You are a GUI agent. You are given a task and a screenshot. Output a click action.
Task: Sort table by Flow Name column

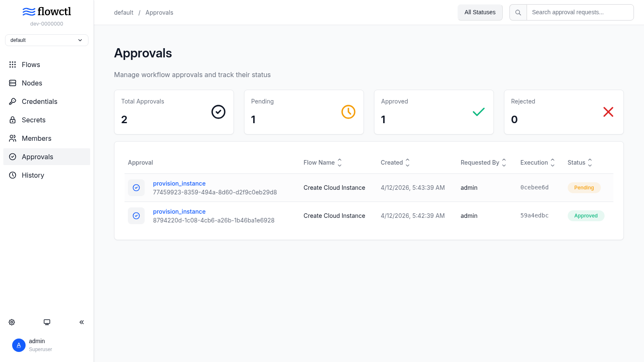click(x=322, y=163)
